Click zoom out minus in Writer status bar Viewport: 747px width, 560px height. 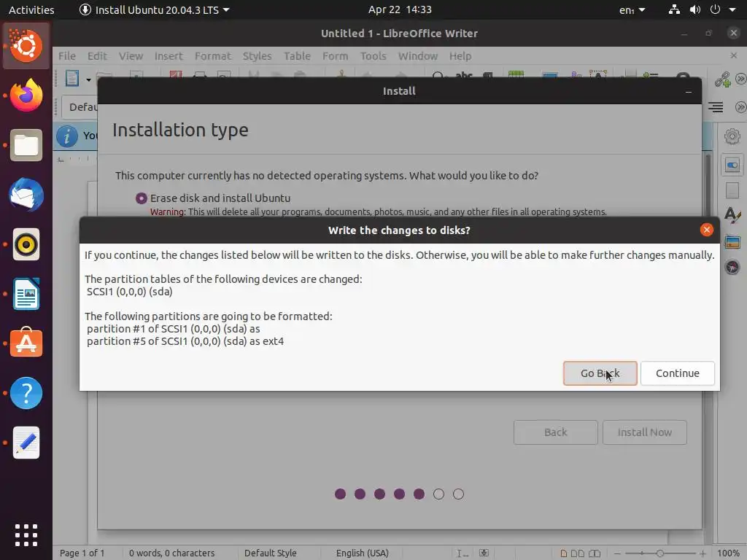point(617,553)
